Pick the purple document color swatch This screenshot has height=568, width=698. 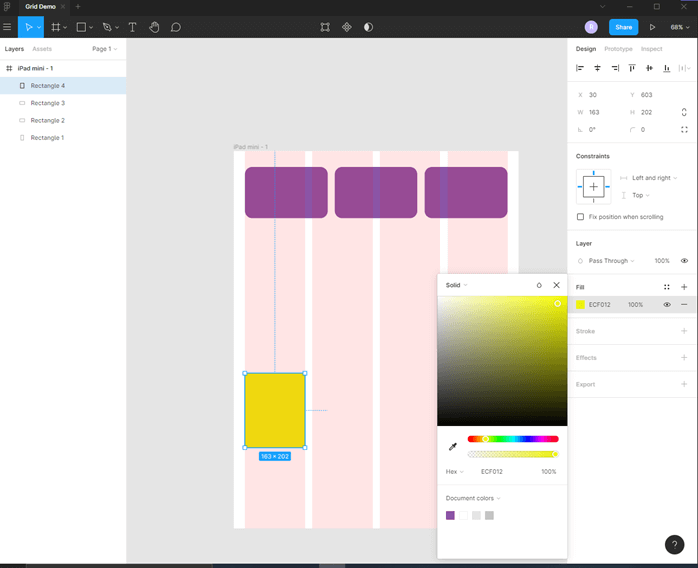click(450, 516)
